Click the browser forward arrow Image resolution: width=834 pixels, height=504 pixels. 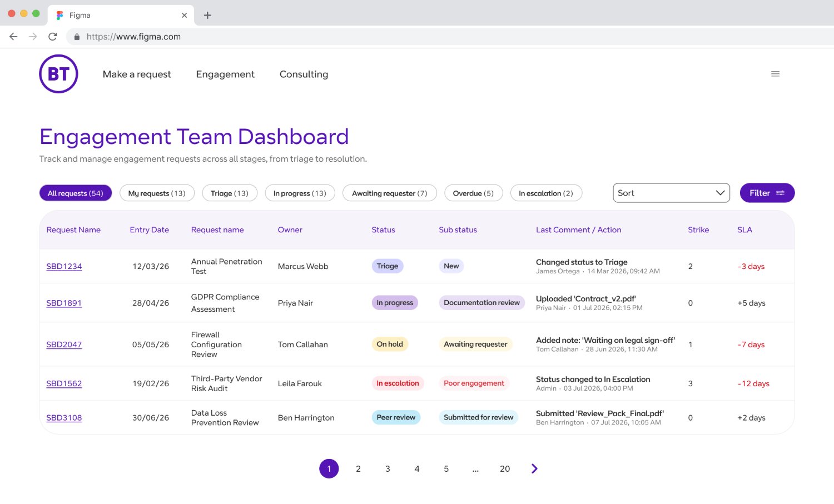click(x=33, y=37)
